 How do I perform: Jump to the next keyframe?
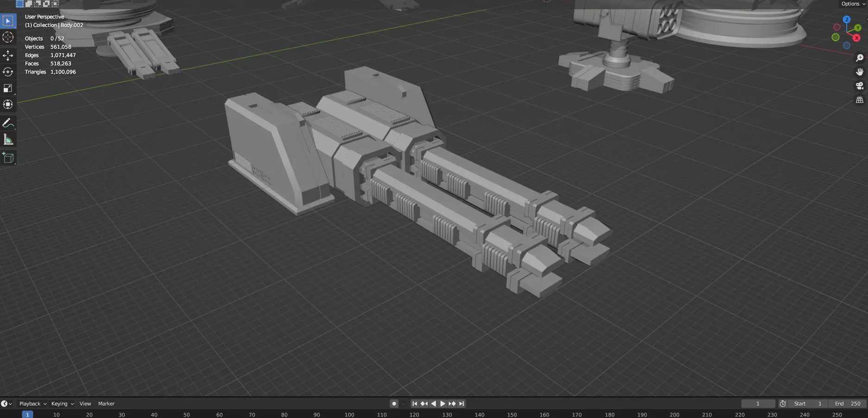452,404
